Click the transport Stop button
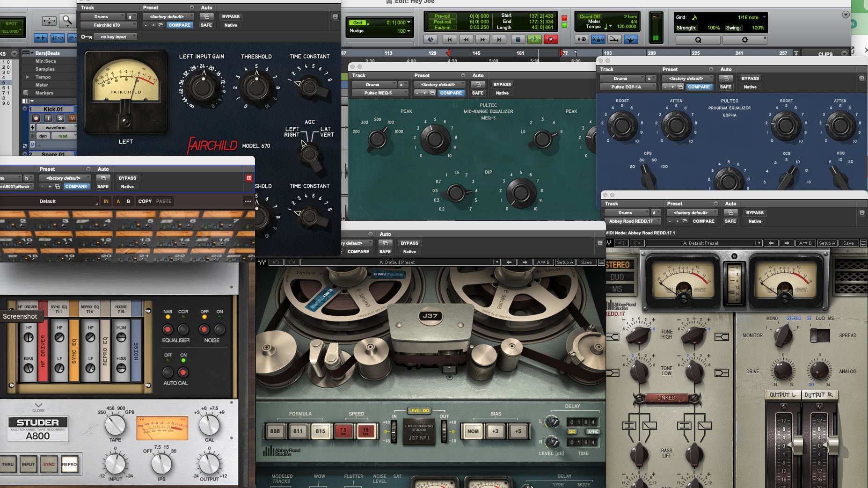 518,39
